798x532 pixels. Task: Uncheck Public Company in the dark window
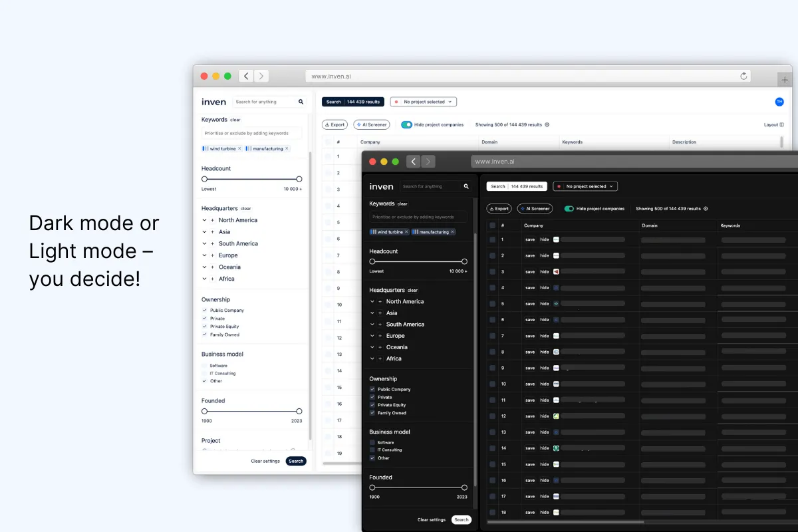[x=372, y=389]
